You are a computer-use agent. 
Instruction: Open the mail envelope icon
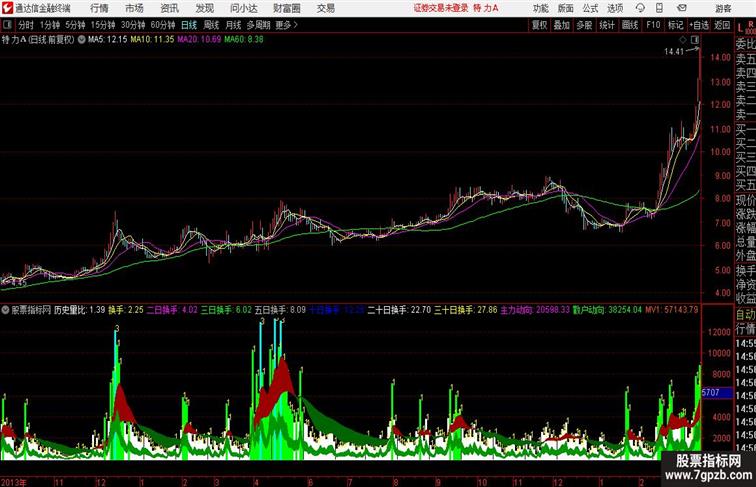click(682, 8)
